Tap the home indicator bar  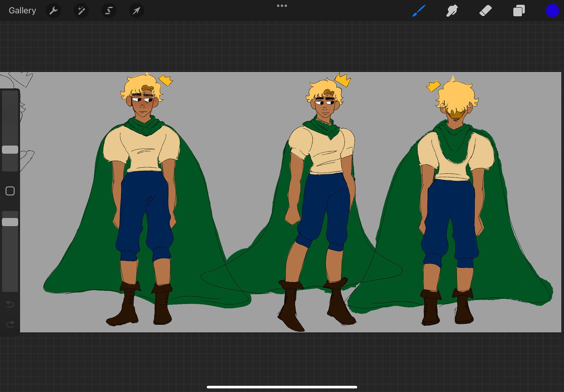point(282,387)
